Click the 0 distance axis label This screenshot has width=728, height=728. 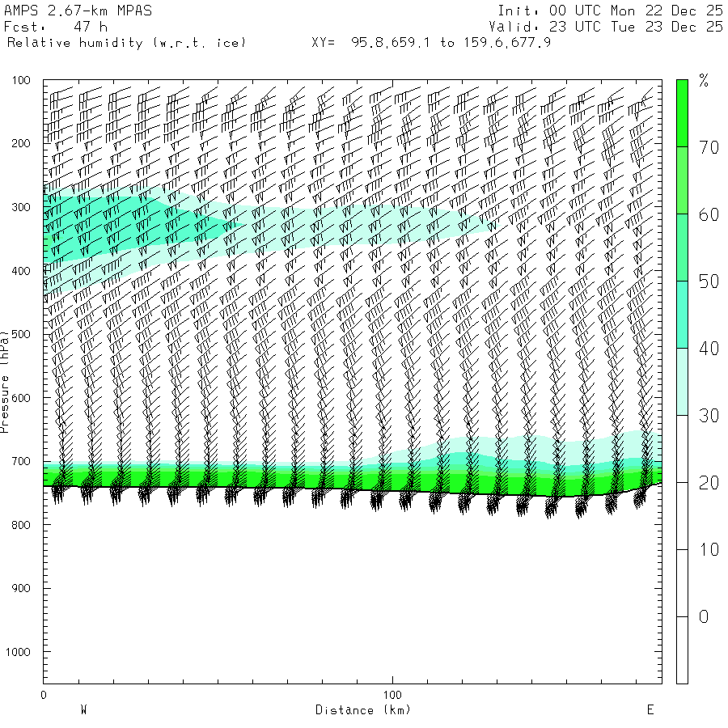(x=43, y=695)
